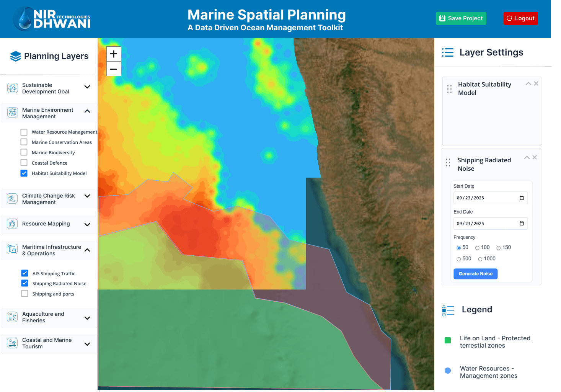Zoom out on the map

click(114, 69)
